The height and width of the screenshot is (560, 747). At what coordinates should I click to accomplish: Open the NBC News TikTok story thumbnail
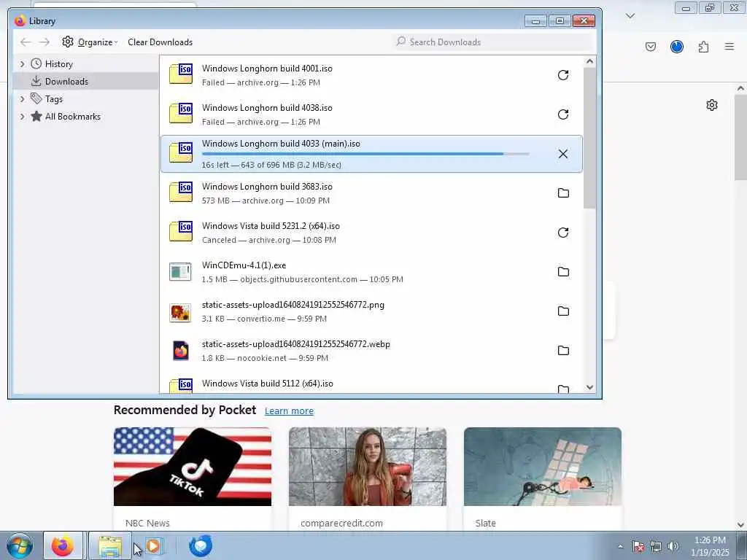click(193, 467)
